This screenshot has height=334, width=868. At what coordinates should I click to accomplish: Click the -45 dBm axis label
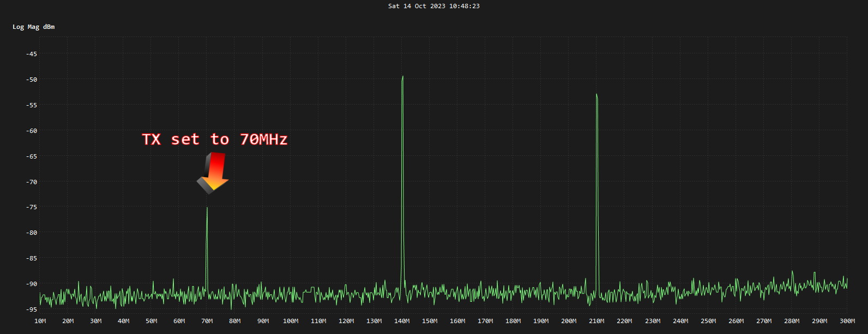click(32, 54)
